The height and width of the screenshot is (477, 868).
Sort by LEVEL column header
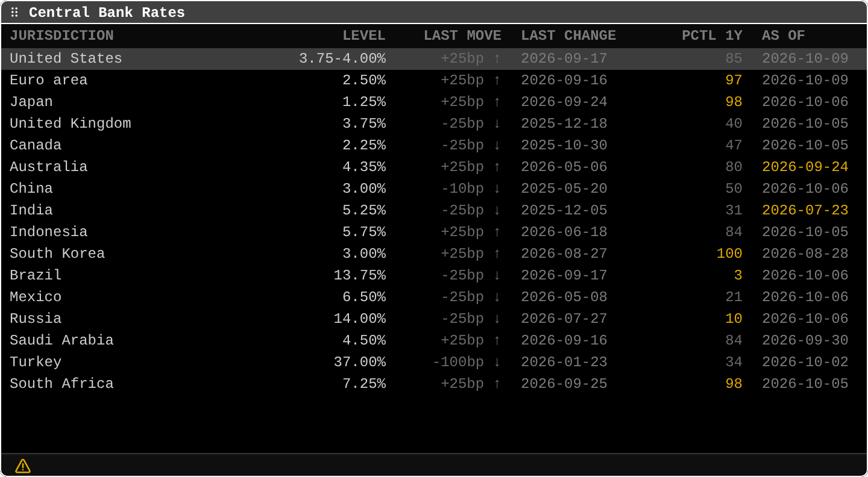(363, 36)
